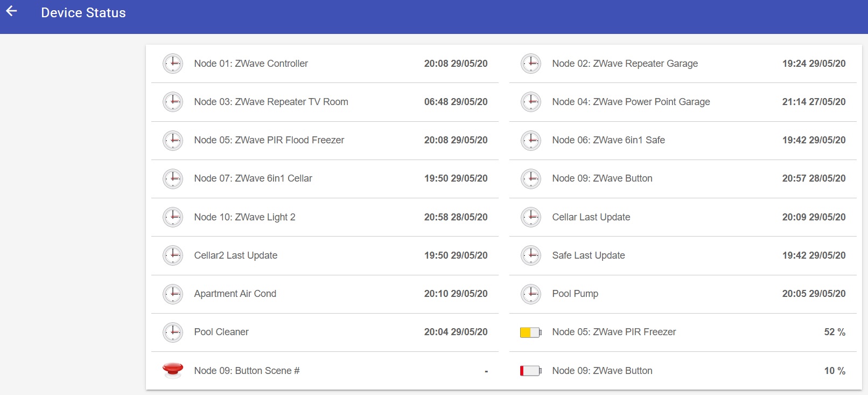
Task: Click clock icon for Pool Cleaner
Action: [173, 332]
